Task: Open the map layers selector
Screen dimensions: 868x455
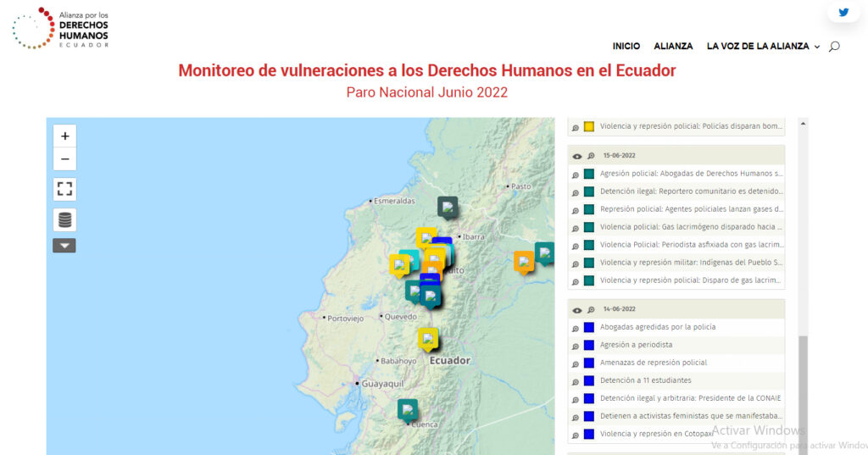Action: click(64, 219)
